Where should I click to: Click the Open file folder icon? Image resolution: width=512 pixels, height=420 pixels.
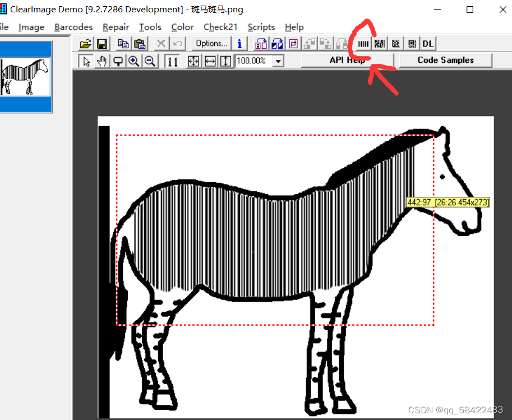[86, 43]
